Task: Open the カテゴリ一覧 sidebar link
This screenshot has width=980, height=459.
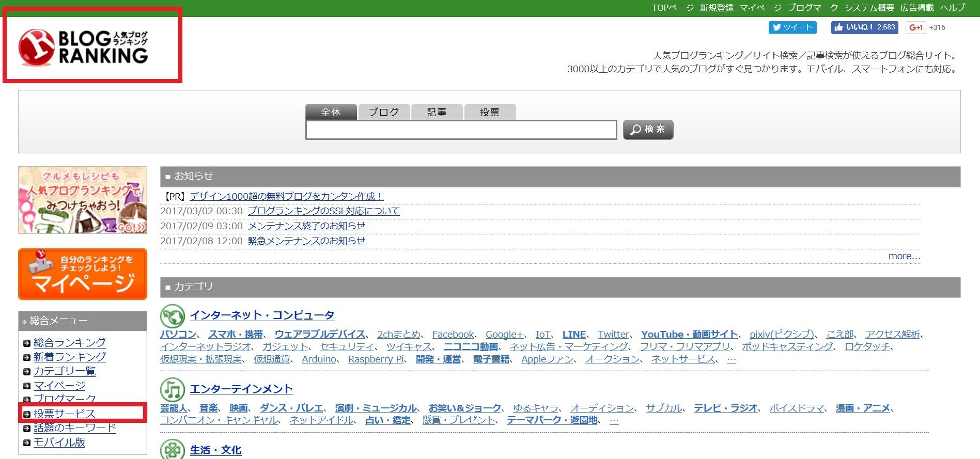Action: point(65,372)
